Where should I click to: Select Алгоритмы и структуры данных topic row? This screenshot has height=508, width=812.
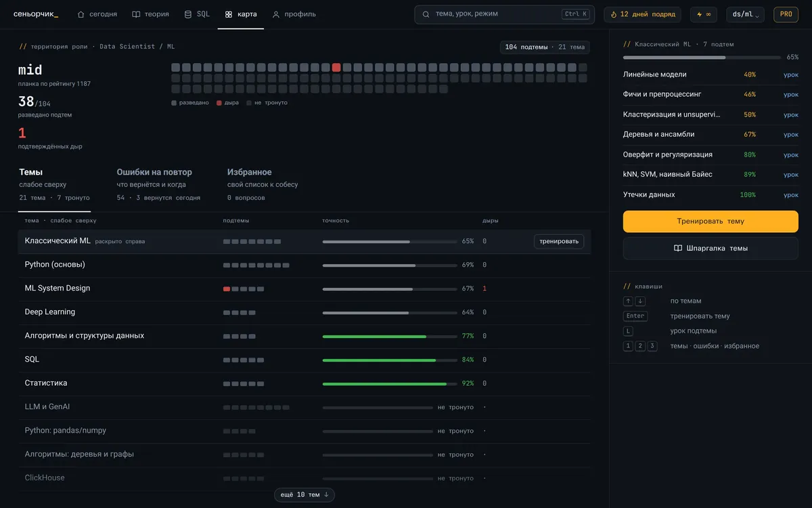pos(304,336)
